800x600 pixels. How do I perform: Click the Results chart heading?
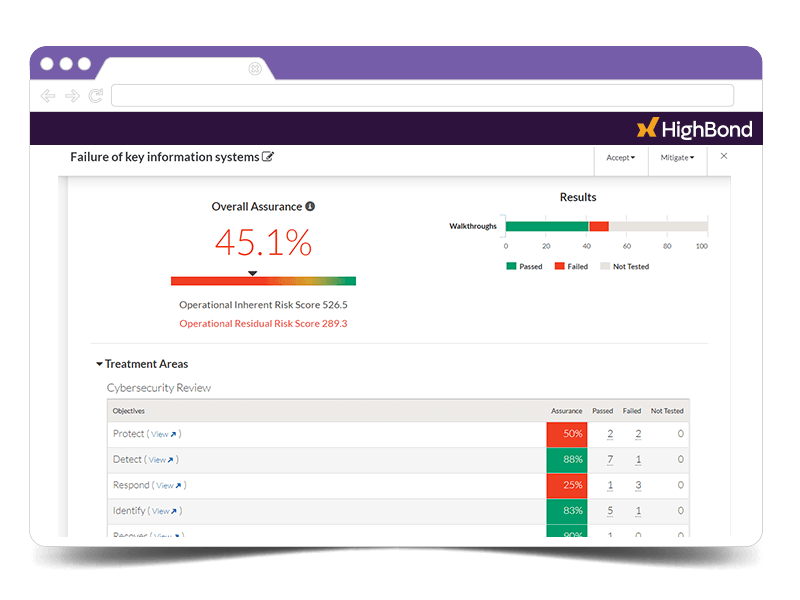pyautogui.click(x=578, y=197)
